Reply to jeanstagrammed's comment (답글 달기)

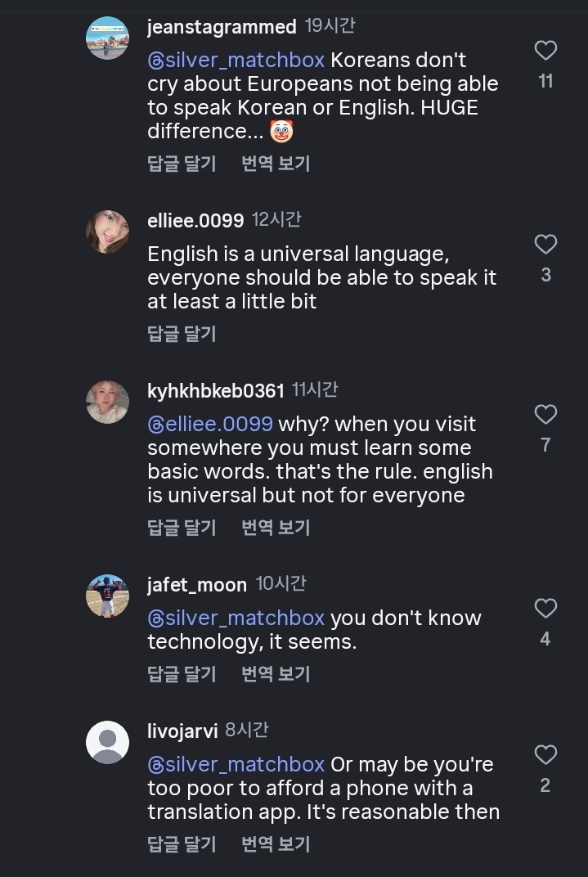coord(182,164)
